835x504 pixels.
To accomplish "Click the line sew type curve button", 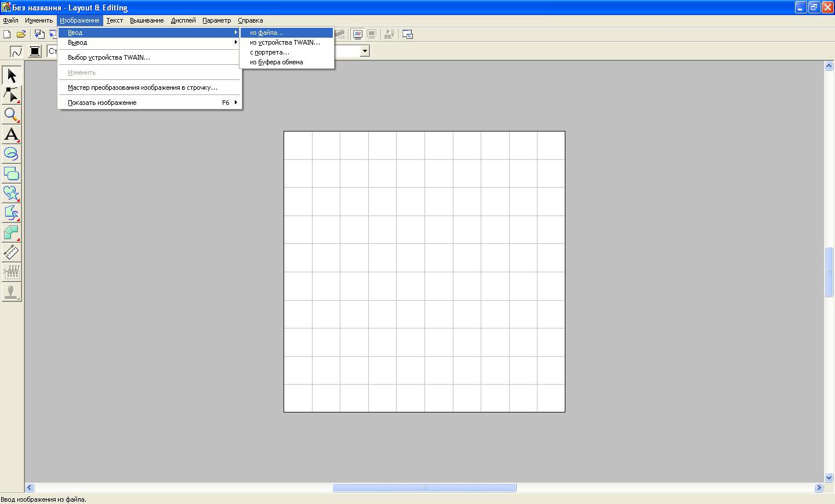I will pos(16,52).
